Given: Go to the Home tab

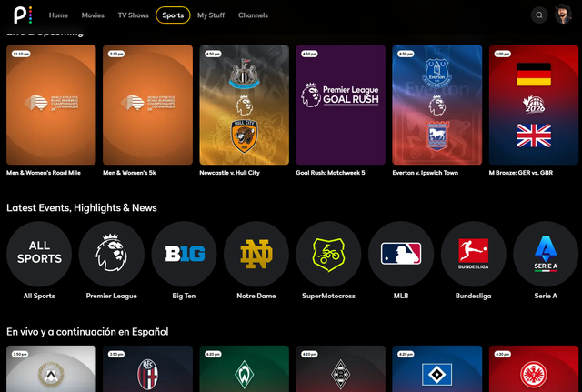Looking at the screenshot, I should click(58, 15).
